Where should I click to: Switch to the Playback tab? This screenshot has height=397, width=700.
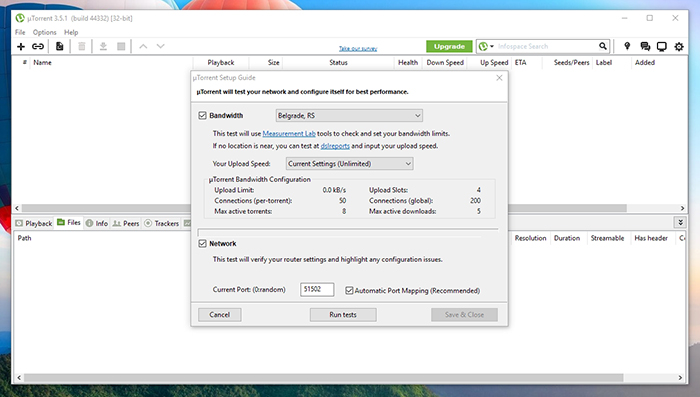tap(34, 223)
